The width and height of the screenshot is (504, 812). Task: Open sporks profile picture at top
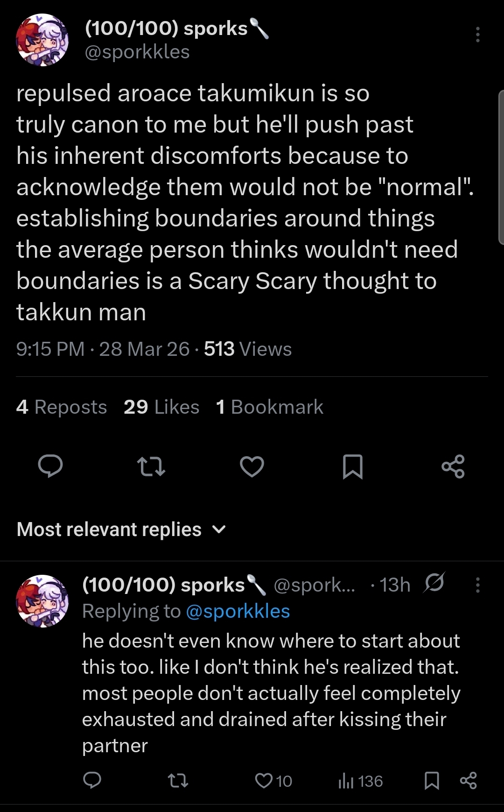point(42,40)
